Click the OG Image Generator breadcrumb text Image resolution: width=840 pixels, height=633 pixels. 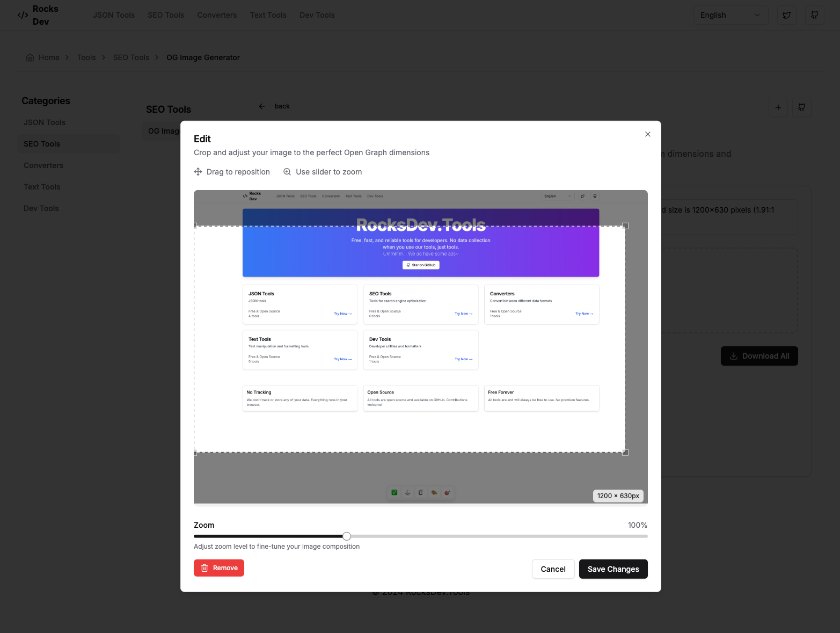tap(203, 57)
